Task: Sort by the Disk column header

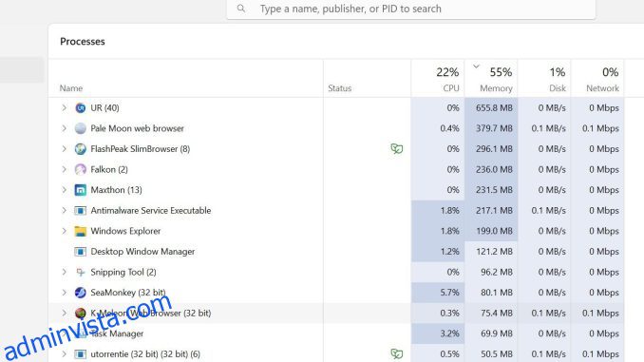Action: click(544, 79)
